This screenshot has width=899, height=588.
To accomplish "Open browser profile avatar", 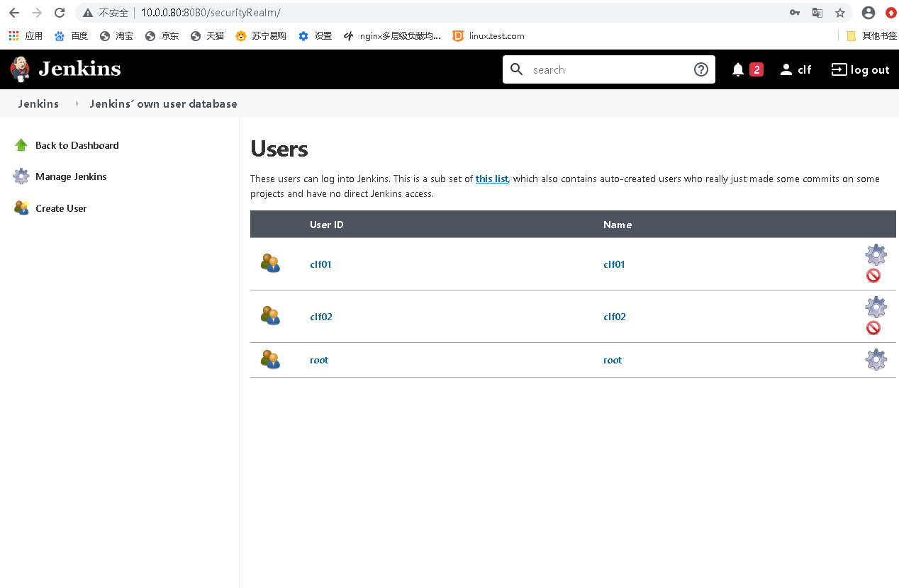I will click(869, 13).
